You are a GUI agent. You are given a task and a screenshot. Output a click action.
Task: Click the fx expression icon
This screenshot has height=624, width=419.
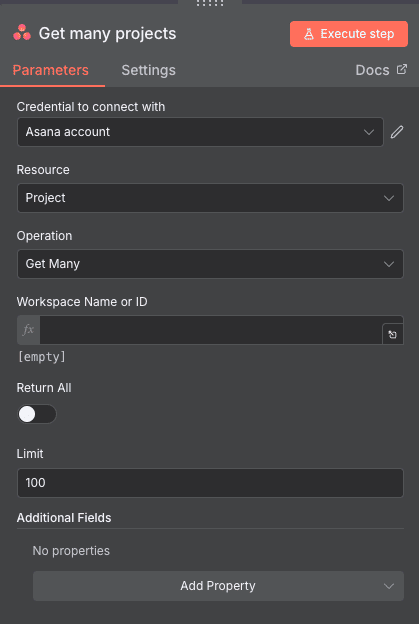coord(28,330)
